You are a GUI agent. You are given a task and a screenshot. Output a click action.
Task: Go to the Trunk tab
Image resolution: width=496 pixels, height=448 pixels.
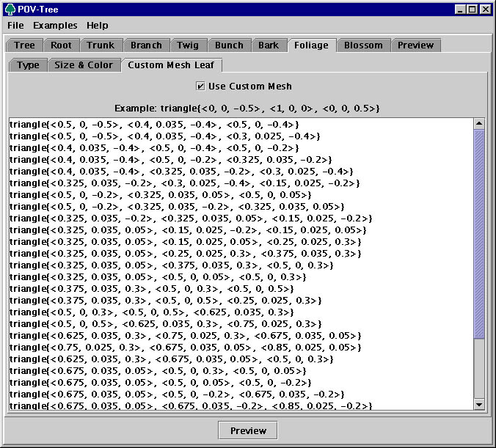101,45
